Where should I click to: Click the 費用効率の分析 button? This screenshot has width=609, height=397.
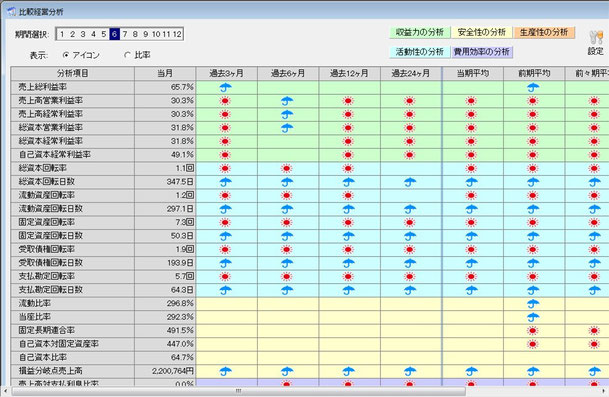482,52
